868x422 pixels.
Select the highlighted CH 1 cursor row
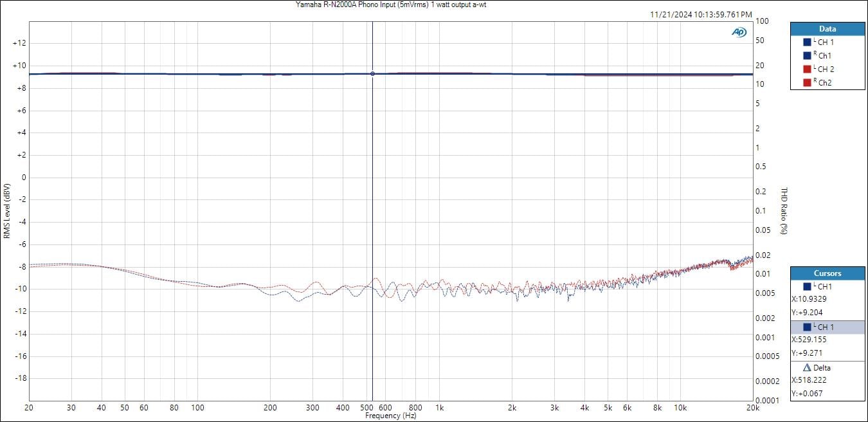pyautogui.click(x=827, y=327)
